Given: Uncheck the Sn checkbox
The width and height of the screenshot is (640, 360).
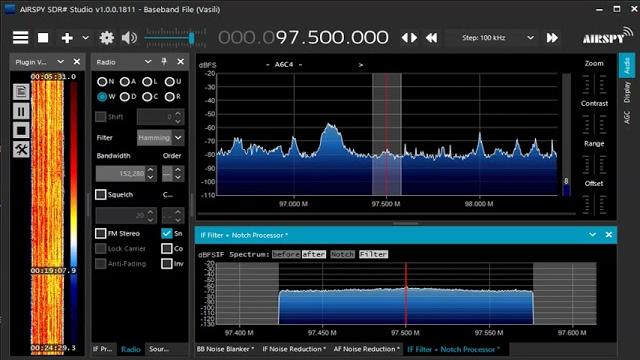Looking at the screenshot, I should pos(167,233).
